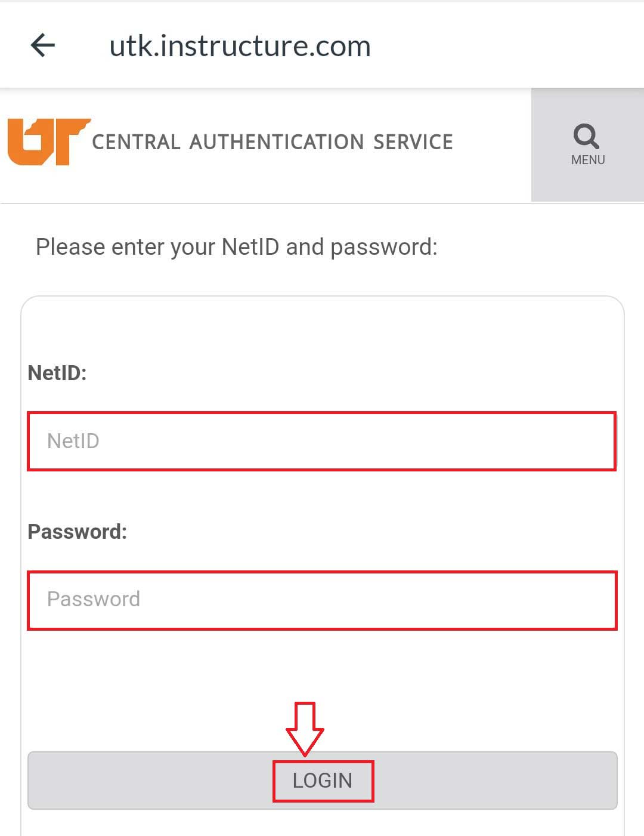Click the left gray area of LOGIN bar

[149, 781]
